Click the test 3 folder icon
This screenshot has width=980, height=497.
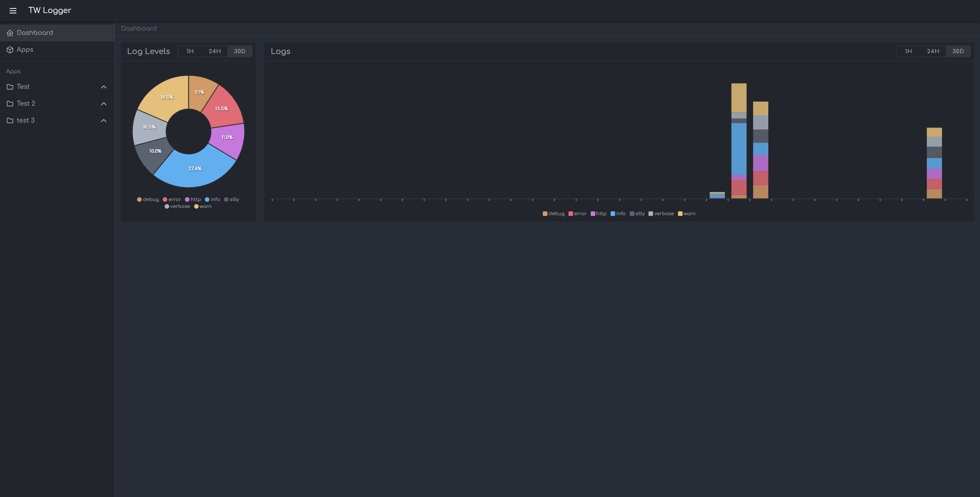pyautogui.click(x=10, y=121)
